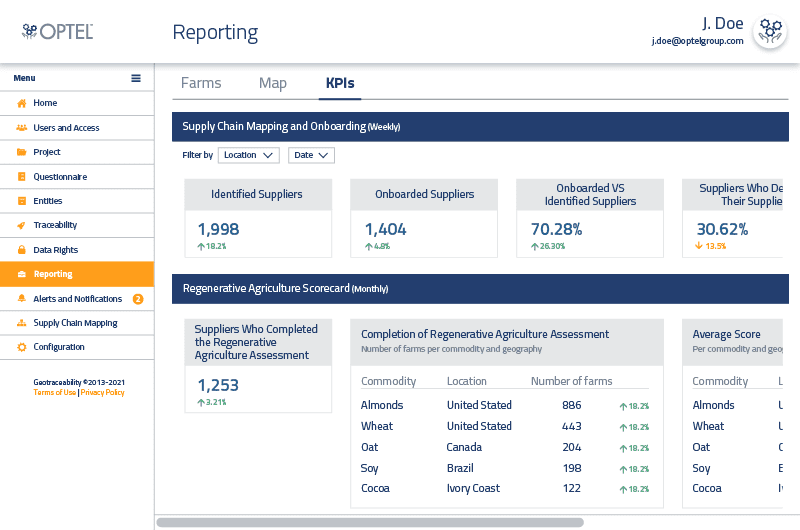Select the Almonds row in Completion table

click(505, 405)
